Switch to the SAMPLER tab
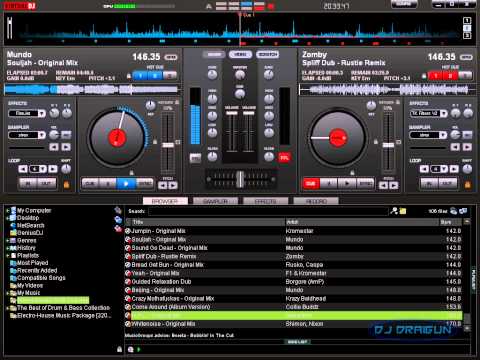Image resolution: width=480 pixels, height=360 pixels. (x=215, y=201)
